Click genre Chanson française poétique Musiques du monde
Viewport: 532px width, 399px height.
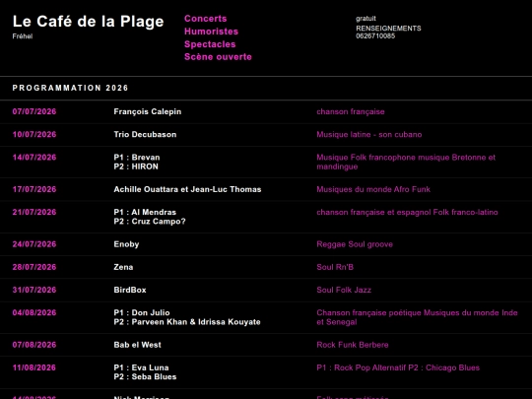coord(417,317)
